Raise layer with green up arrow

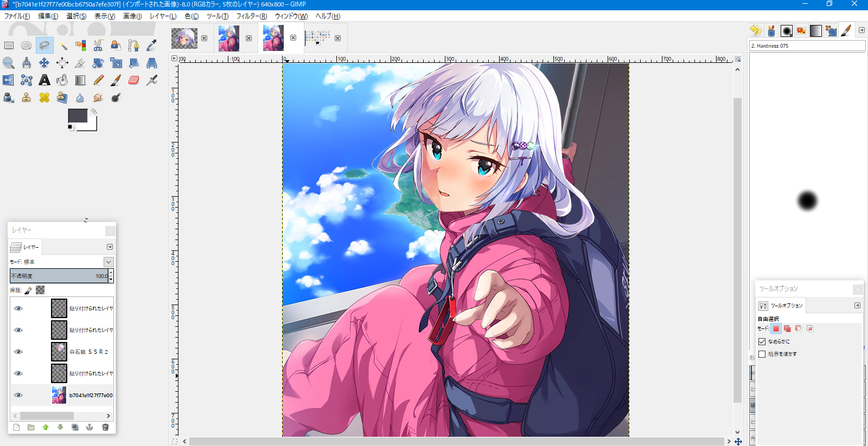click(x=46, y=427)
